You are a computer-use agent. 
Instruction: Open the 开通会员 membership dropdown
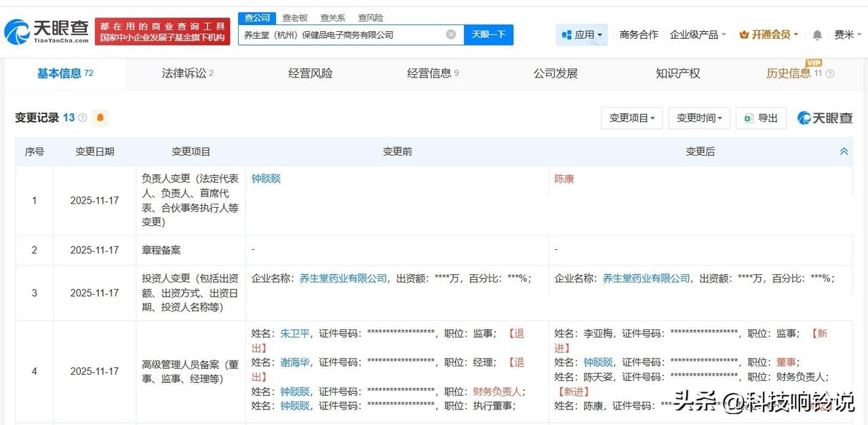[x=769, y=35]
